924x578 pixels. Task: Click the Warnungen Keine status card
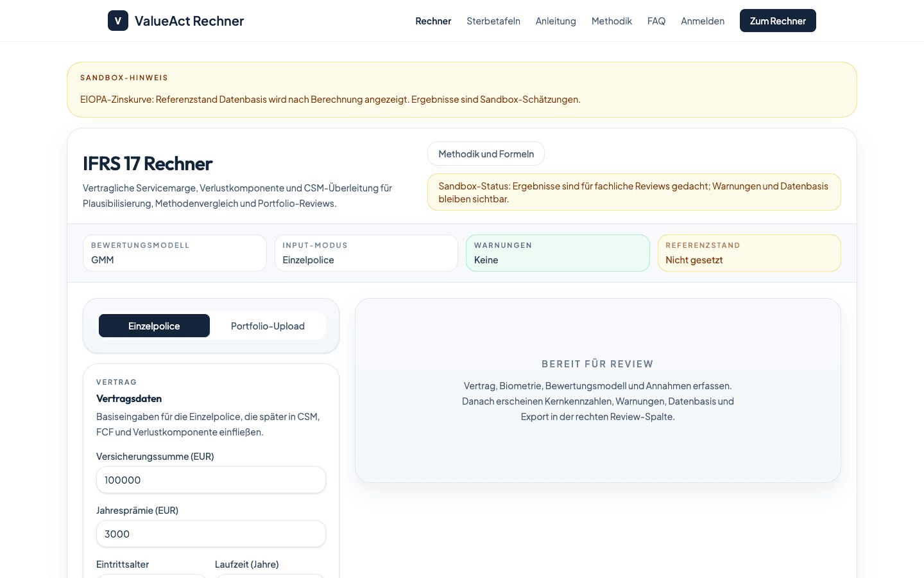tap(558, 253)
